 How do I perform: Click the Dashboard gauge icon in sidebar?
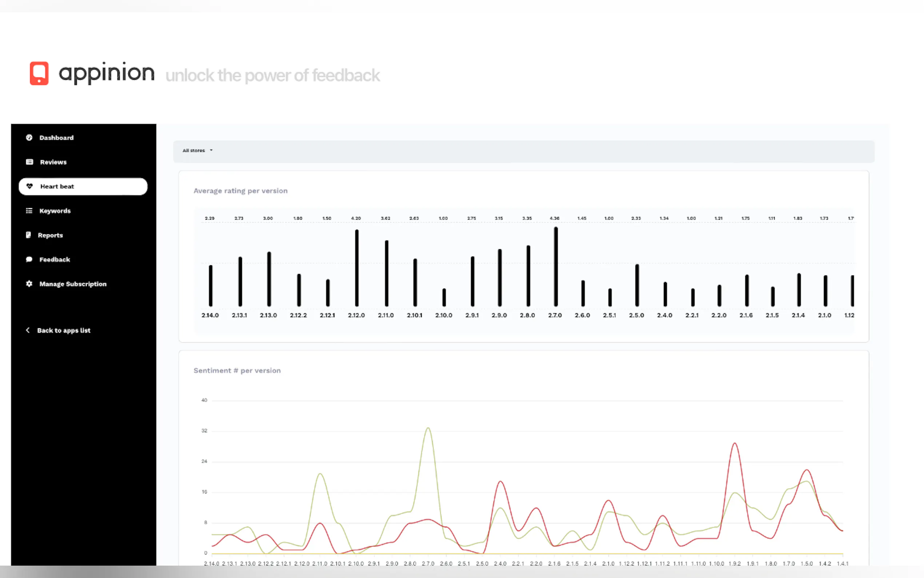[29, 138]
